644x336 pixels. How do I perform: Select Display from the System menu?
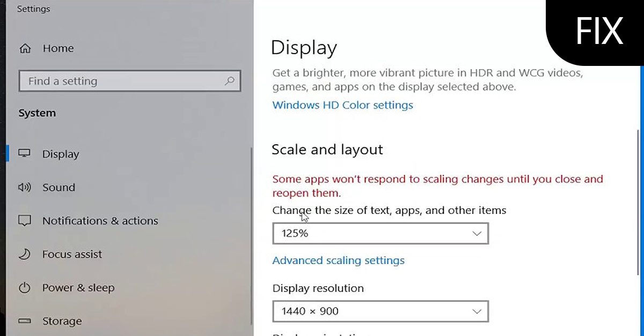tap(60, 153)
